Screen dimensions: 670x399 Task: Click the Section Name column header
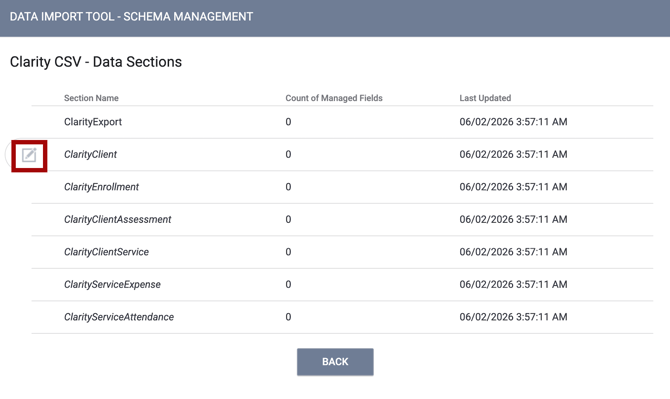91,98
